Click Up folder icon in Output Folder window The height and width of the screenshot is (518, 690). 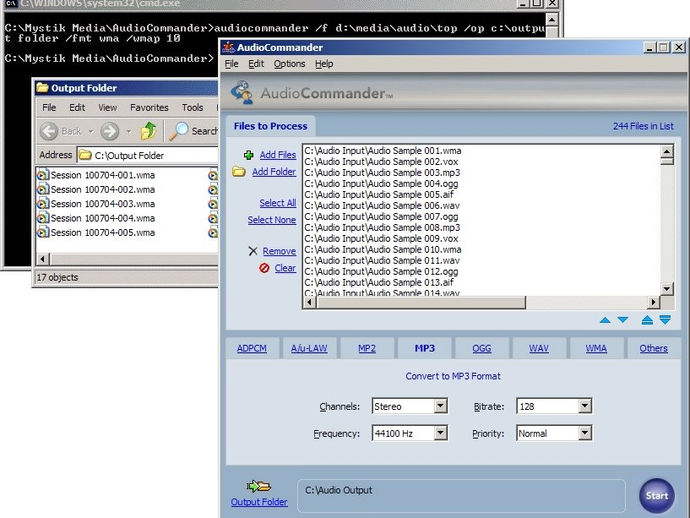(x=148, y=131)
